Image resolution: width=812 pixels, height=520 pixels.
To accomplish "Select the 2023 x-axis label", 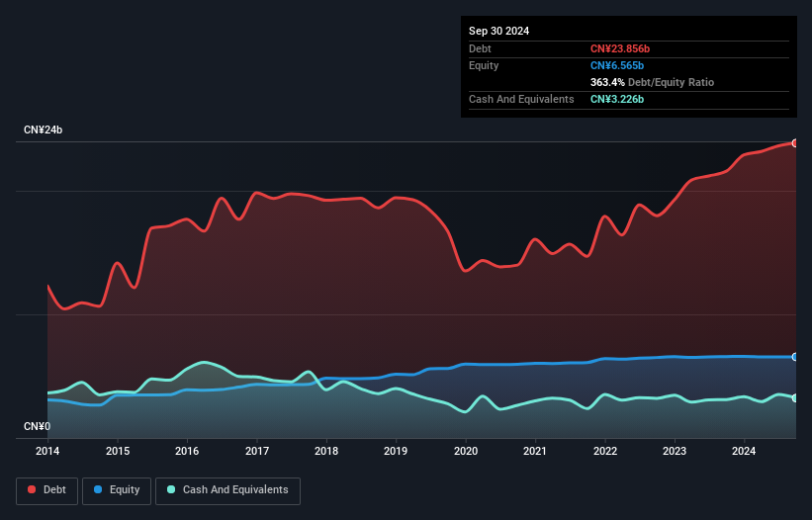I will click(675, 451).
